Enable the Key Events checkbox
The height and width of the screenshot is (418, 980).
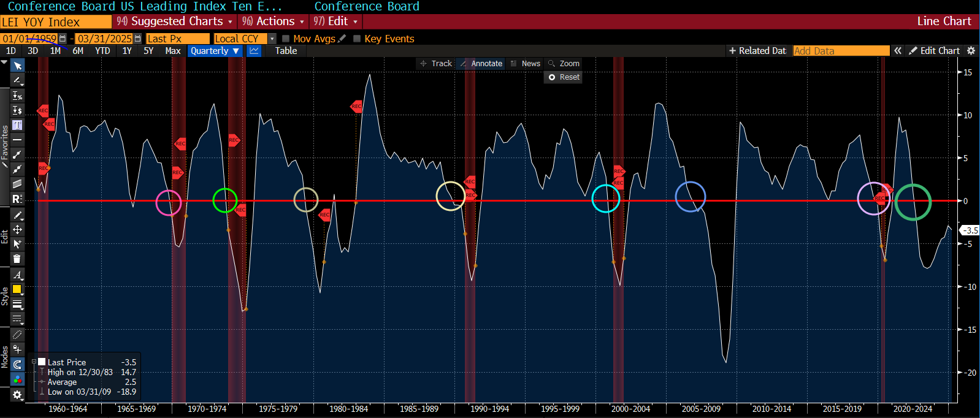pyautogui.click(x=357, y=39)
